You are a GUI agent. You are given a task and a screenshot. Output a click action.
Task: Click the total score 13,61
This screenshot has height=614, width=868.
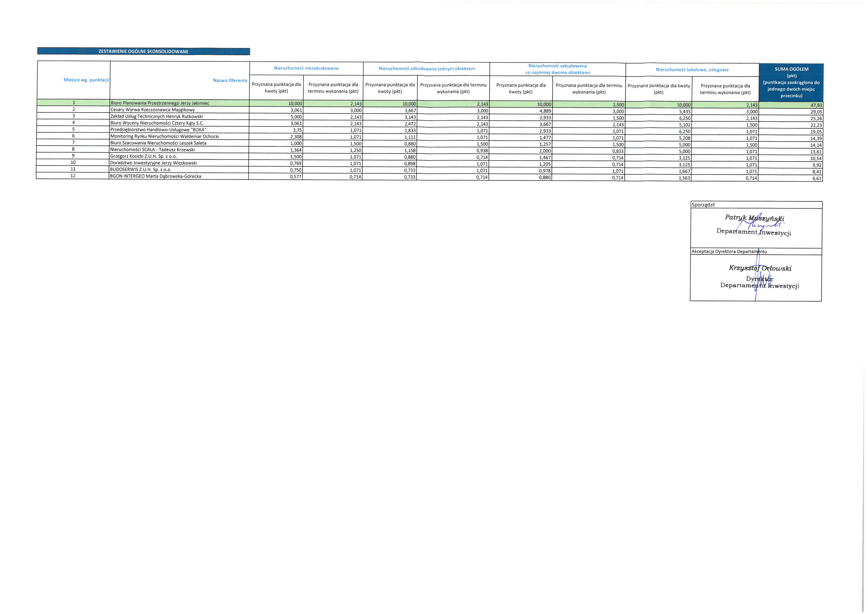coord(816,152)
